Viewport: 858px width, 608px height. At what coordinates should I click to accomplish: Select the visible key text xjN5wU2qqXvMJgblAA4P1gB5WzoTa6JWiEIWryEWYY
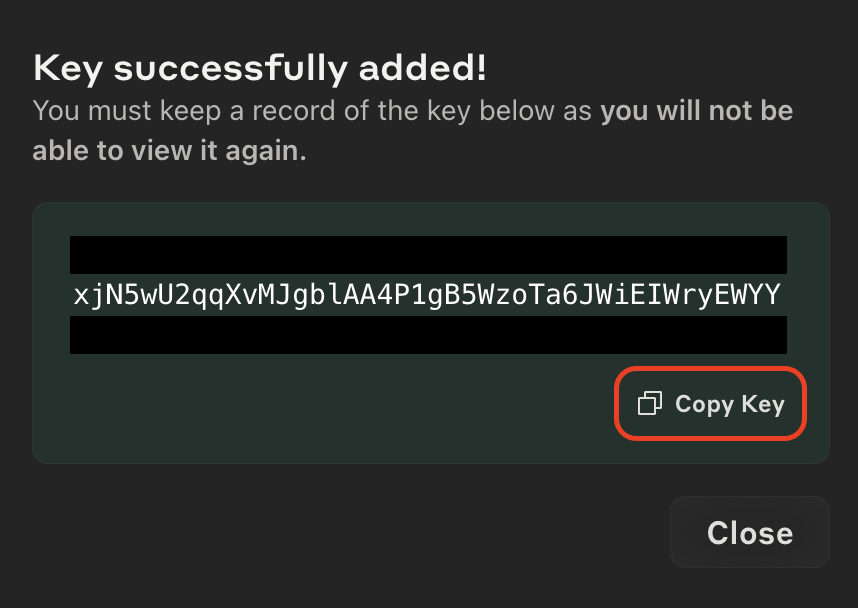tap(428, 295)
